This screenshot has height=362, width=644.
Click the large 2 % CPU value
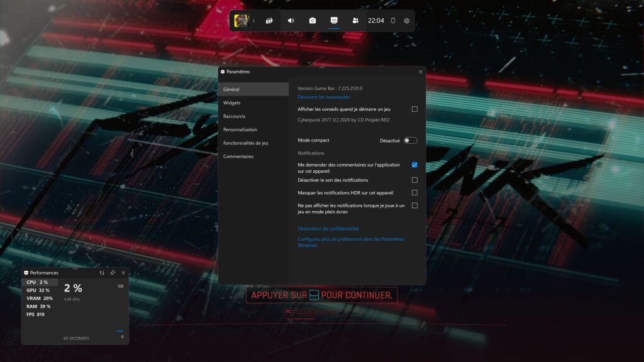coord(73,288)
